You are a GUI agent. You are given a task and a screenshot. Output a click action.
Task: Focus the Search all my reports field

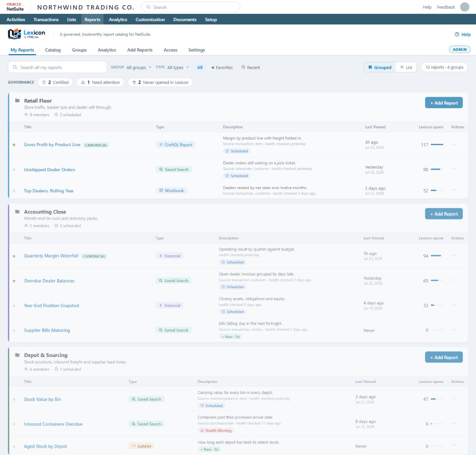[58, 67]
